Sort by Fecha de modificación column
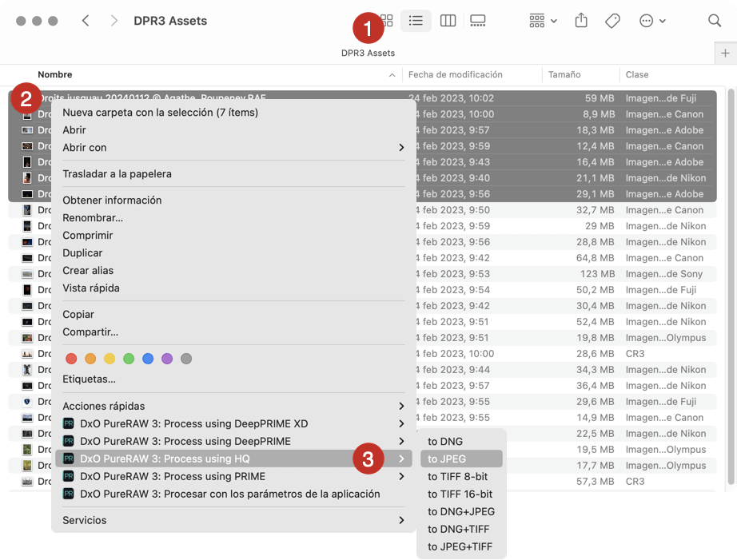This screenshot has height=560, width=737. (455, 75)
